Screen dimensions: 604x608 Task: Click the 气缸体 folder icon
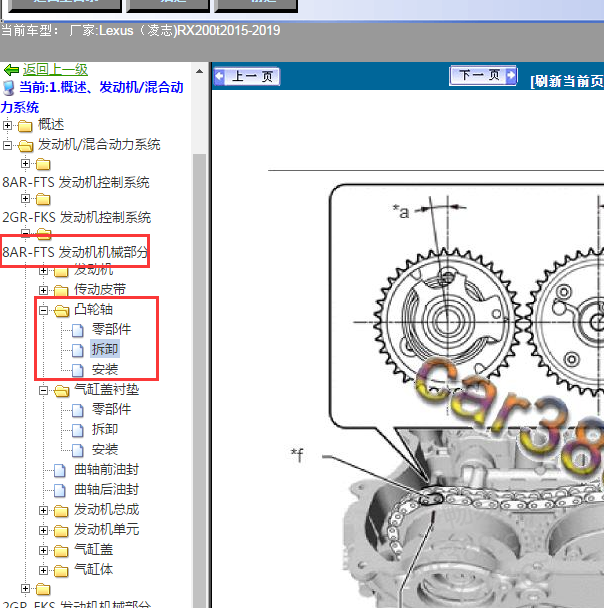(61, 570)
